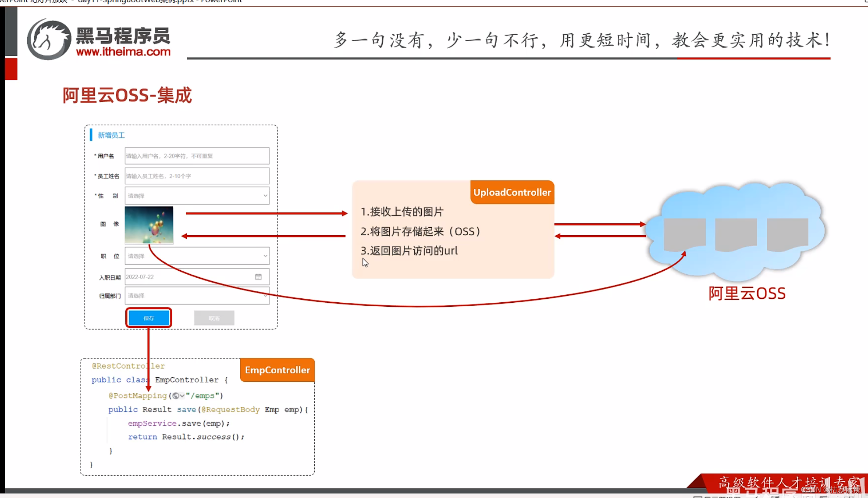Image resolution: width=868 pixels, height=498 pixels.
Task: Click the 用户名 input field
Action: (x=196, y=156)
